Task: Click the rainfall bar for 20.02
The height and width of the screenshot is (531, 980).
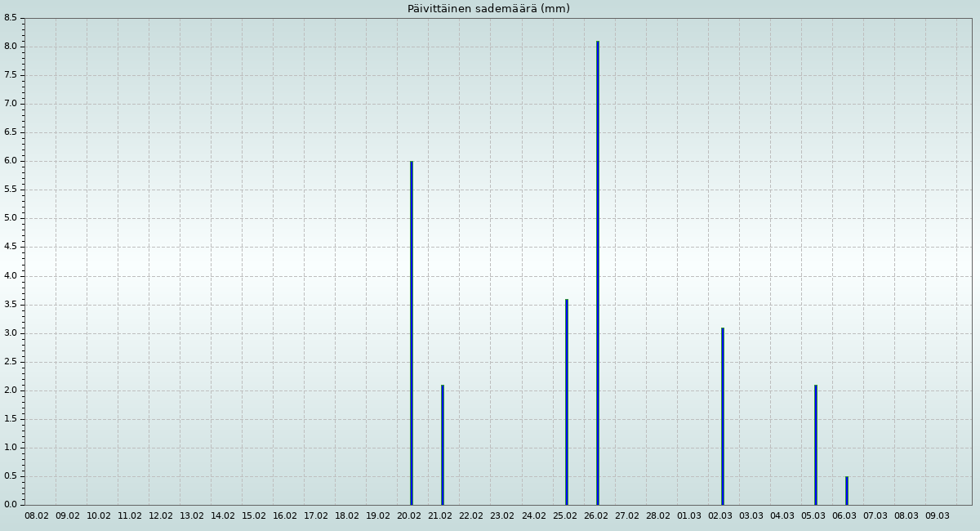Action: 411,332
